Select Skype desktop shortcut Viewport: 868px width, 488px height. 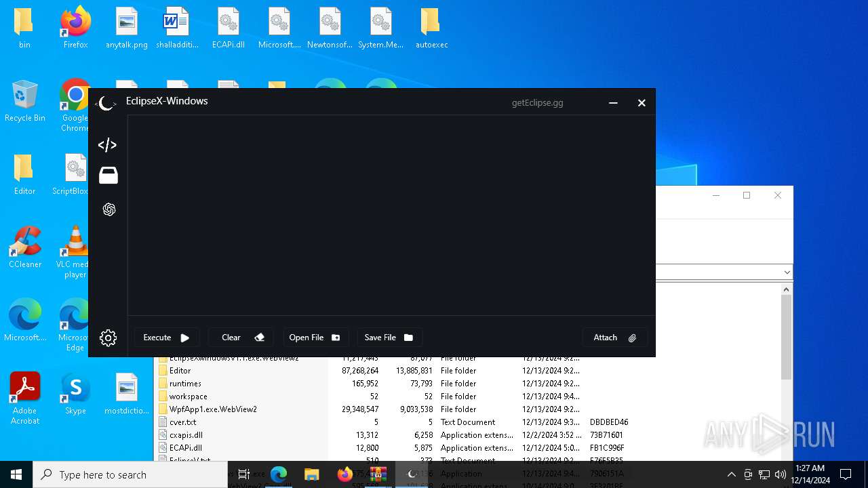coord(75,394)
